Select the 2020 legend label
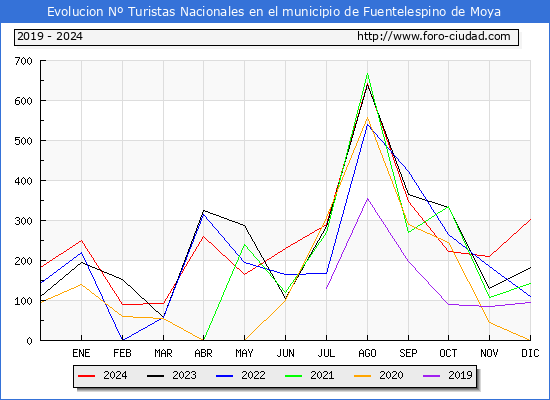550x400 pixels. pyautogui.click(x=391, y=375)
